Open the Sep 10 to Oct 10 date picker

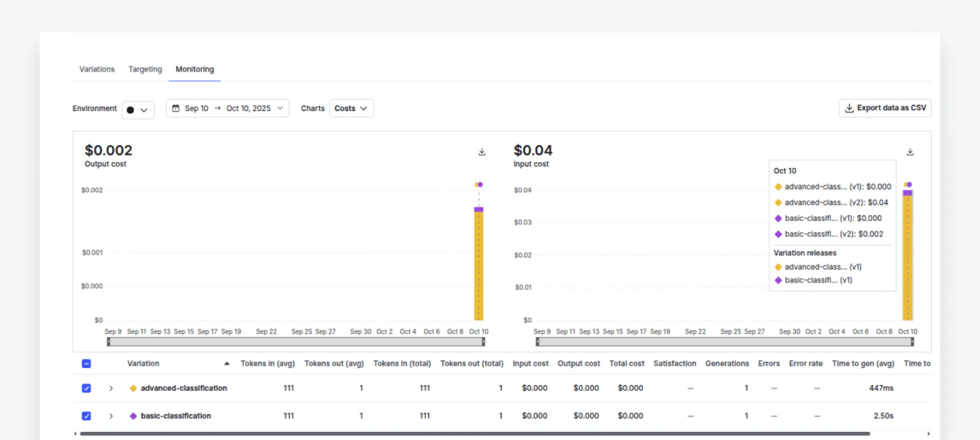228,109
